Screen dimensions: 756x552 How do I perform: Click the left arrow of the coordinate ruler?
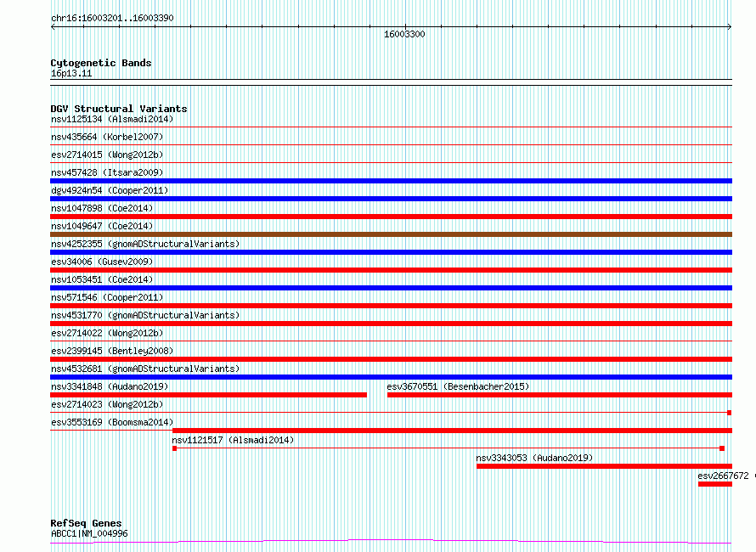point(53,27)
